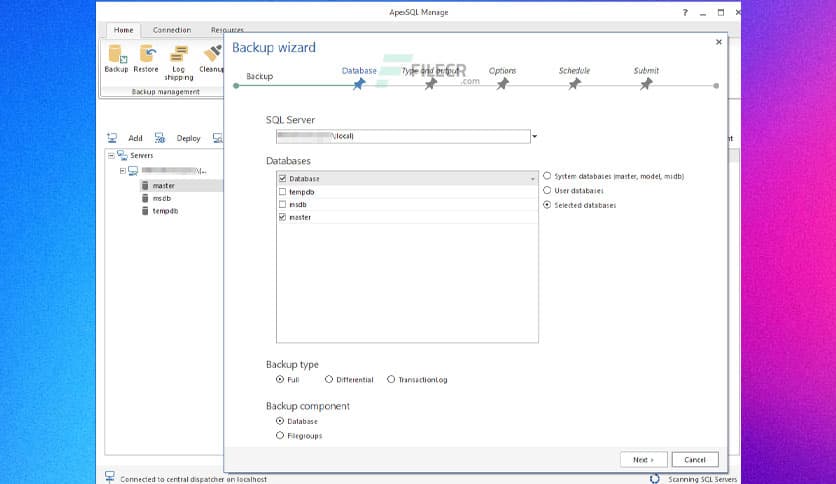Switch to the Connection ribbon tab

coord(172,30)
